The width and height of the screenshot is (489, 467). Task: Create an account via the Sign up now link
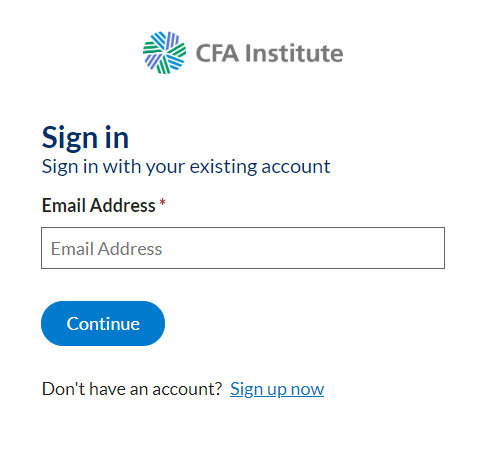277,389
